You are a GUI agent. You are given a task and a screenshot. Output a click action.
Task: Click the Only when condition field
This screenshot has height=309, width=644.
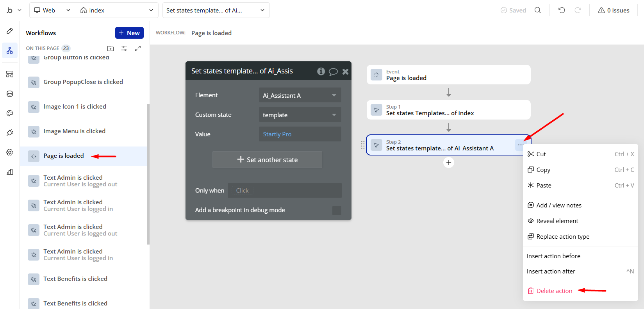(x=284, y=191)
